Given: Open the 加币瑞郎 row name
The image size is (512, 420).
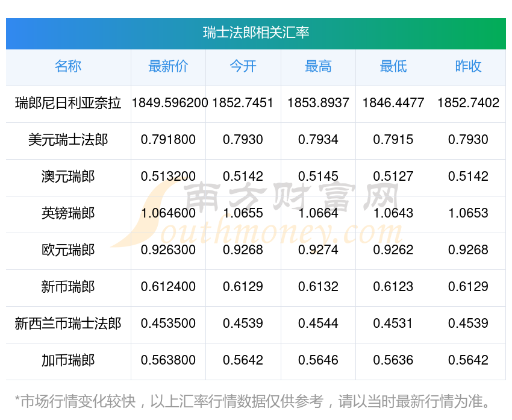Looking at the screenshot, I should (68, 360).
